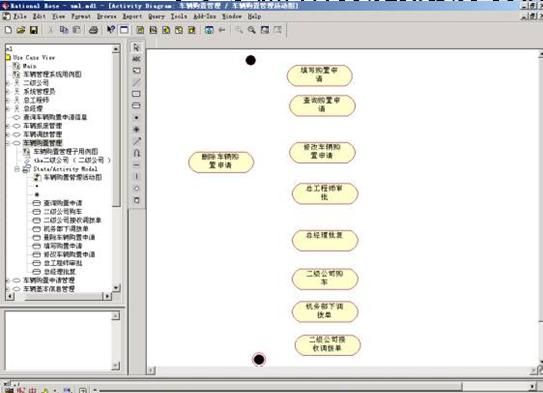Select the Main diagram in the tree

[x=29, y=66]
